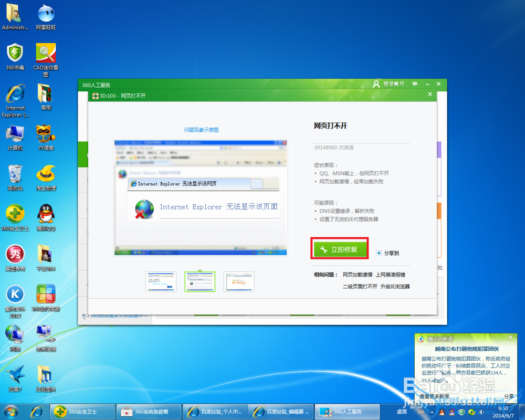Open the 360安全卫士 desktop icon
This screenshot has height=420, width=525.
[x=15, y=218]
